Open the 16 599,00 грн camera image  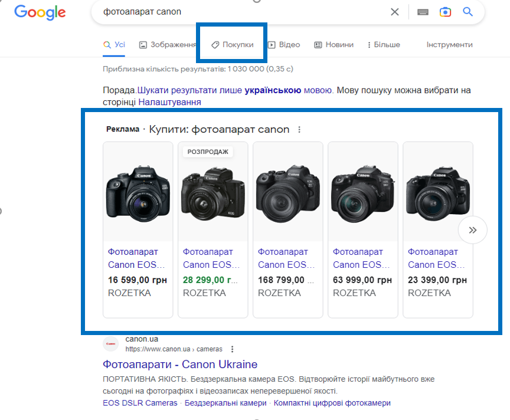[138, 192]
